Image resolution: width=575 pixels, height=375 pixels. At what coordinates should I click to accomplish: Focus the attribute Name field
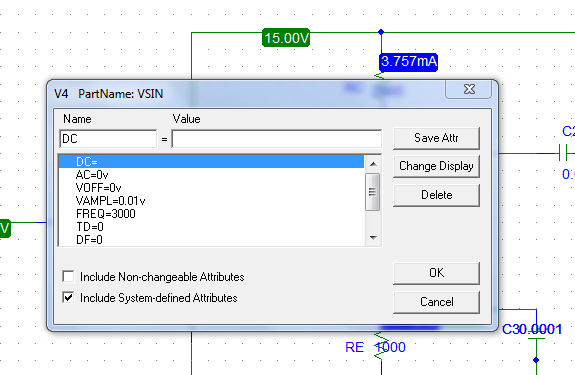tap(108, 139)
